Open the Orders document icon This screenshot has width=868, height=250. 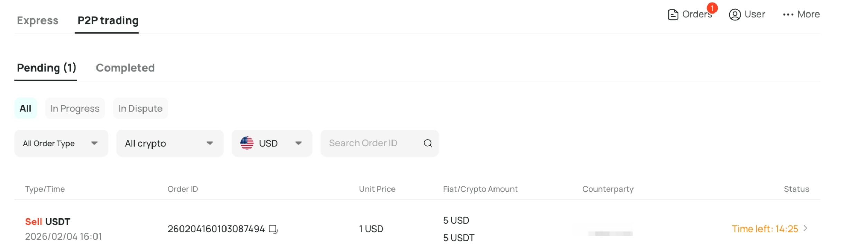coord(673,15)
